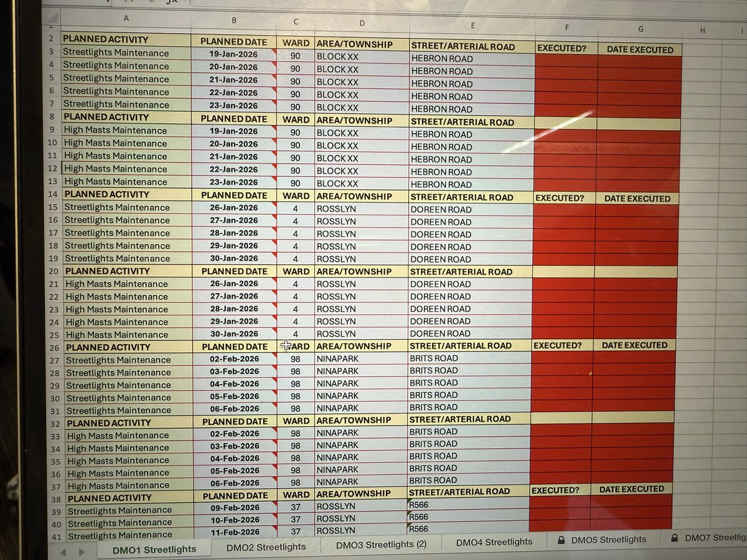Select High Masts Maintenance cell in row 22
747x560 pixels.
128,296
